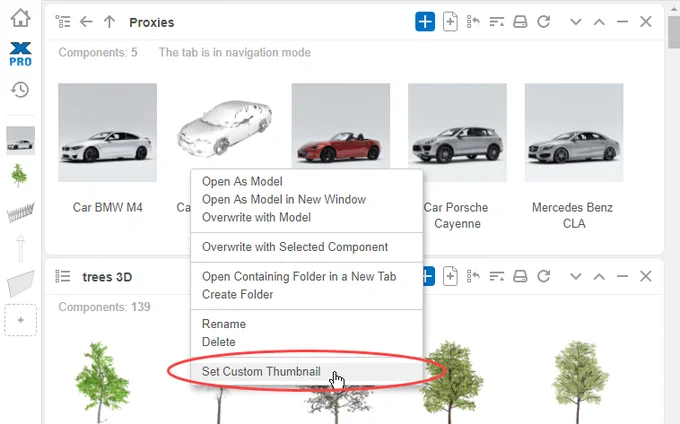Viewport: 680px width, 424px height.
Task: Click the up chevron in Proxies panel
Action: 599,22
